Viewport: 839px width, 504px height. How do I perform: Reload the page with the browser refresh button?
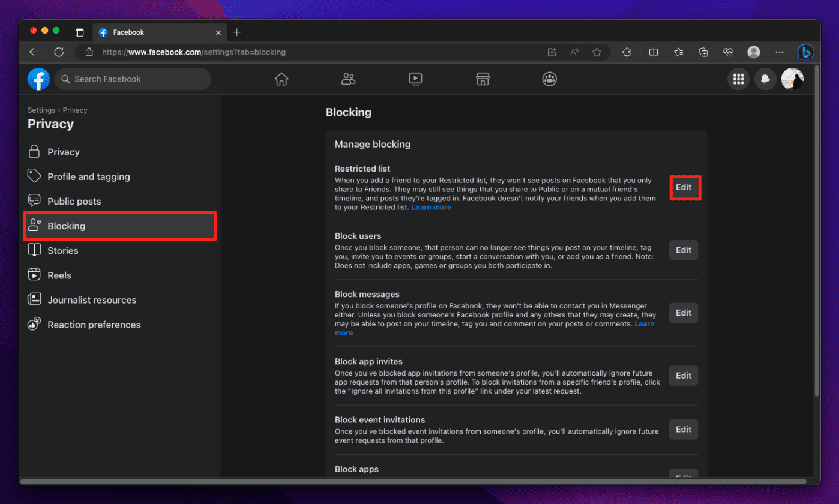59,52
